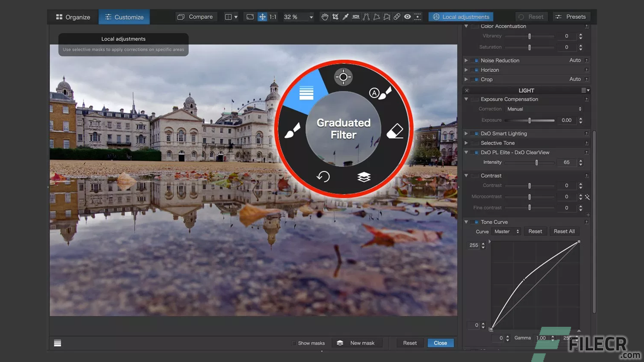Open help for Noise Reduction
644x362 pixels.
(x=587, y=60)
